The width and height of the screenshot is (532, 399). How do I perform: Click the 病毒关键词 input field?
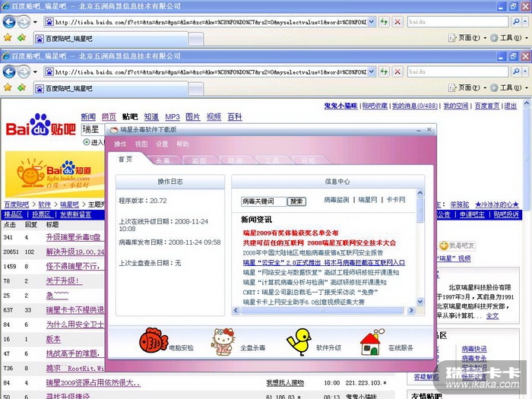pyautogui.click(x=264, y=201)
